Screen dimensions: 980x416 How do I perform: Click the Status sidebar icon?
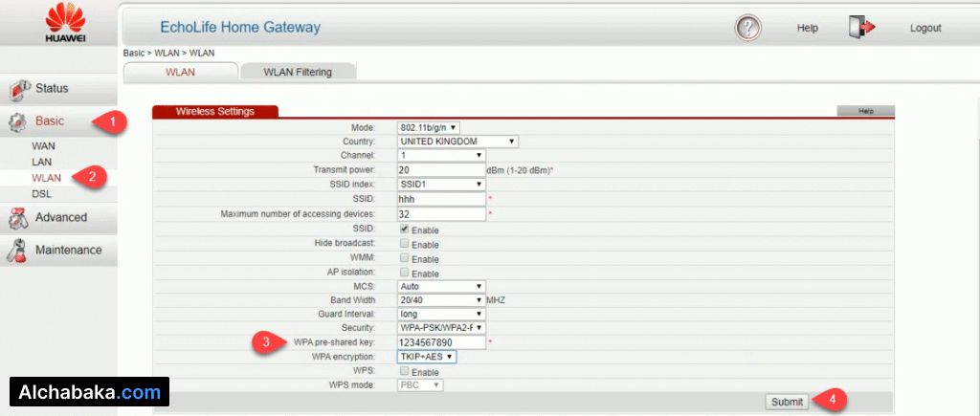20,89
